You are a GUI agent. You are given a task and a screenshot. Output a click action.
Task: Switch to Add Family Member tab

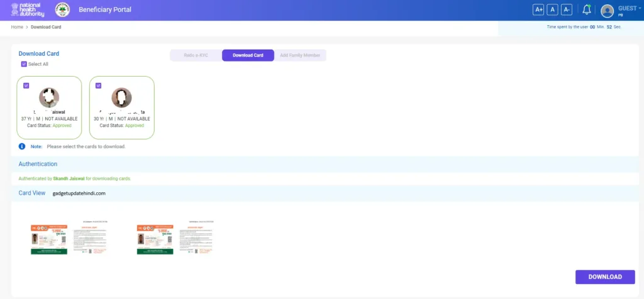pos(300,55)
